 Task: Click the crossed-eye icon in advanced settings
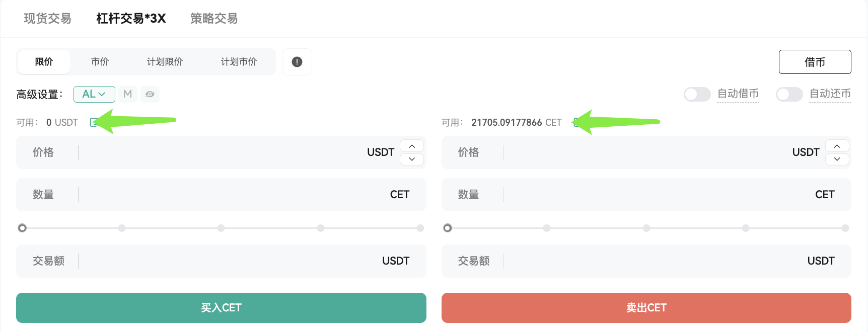pyautogui.click(x=150, y=94)
